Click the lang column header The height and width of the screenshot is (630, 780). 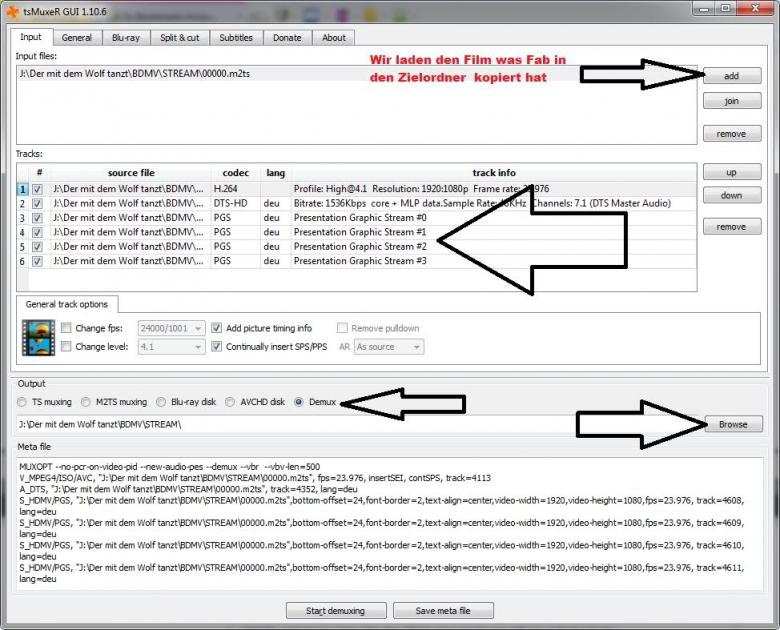[x=276, y=173]
